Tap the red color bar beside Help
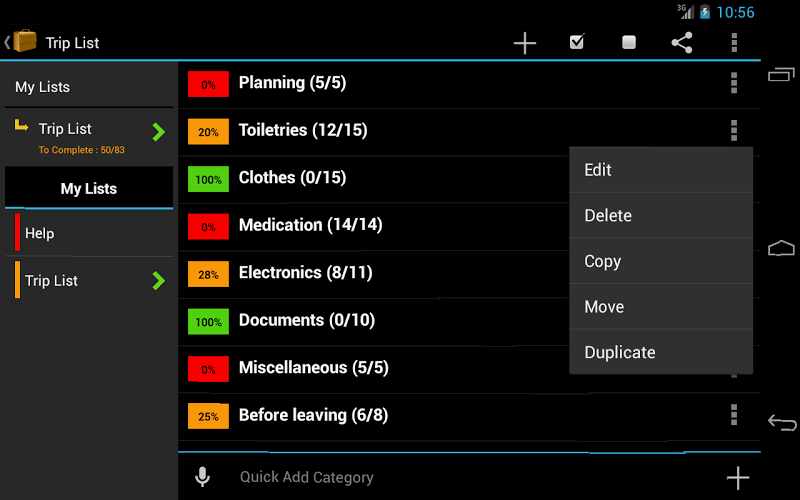This screenshot has height=500, width=800. pos(17,232)
